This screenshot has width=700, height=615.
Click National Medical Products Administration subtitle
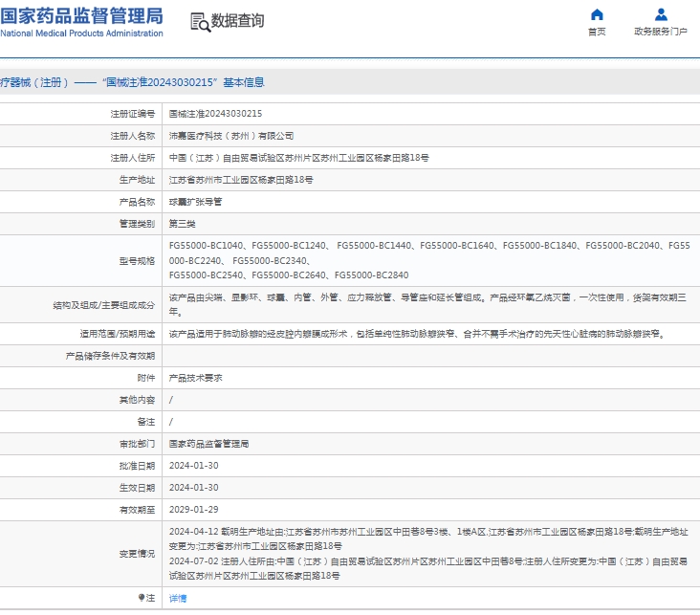click(81, 33)
